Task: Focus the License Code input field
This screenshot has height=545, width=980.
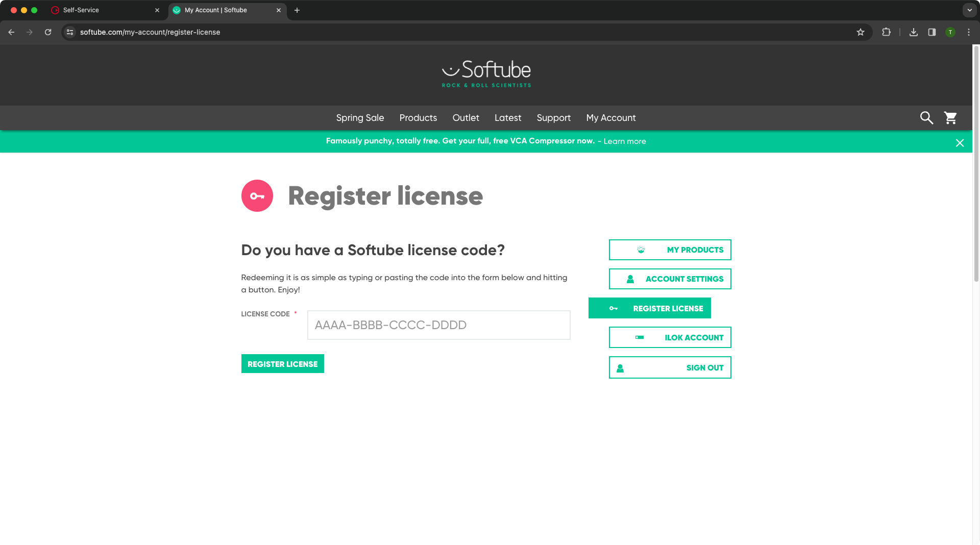Action: click(x=438, y=325)
